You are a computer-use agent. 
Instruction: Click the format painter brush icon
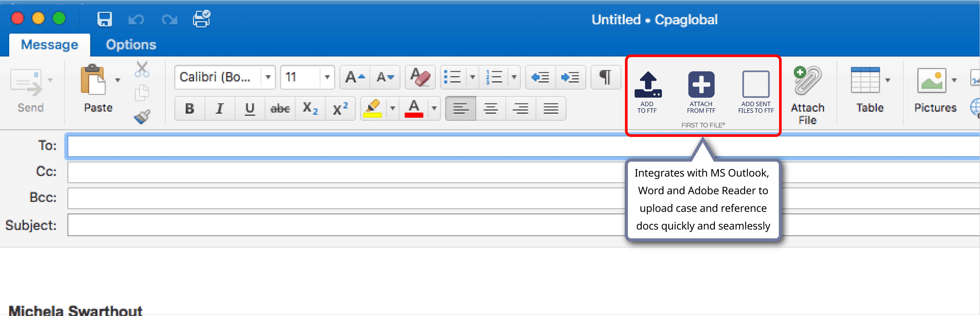[142, 116]
